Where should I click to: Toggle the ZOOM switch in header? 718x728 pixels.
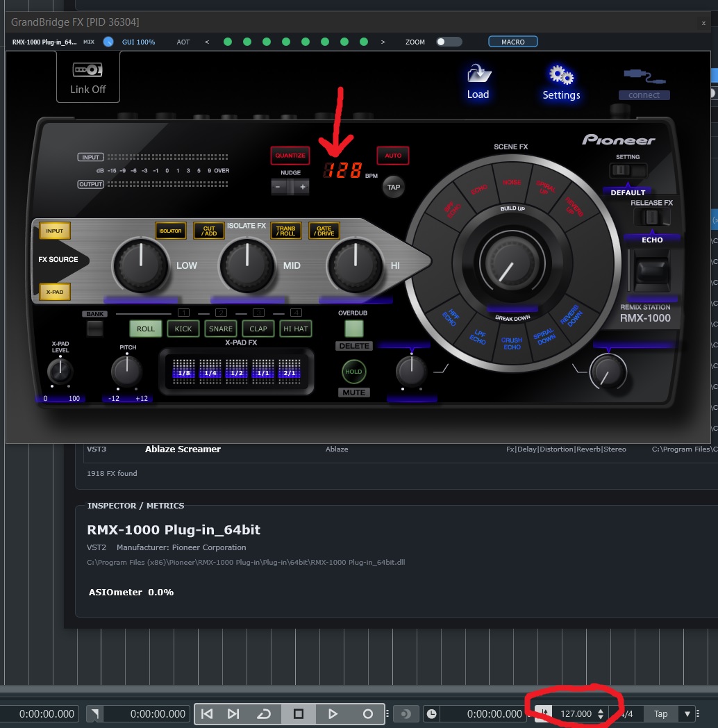449,42
